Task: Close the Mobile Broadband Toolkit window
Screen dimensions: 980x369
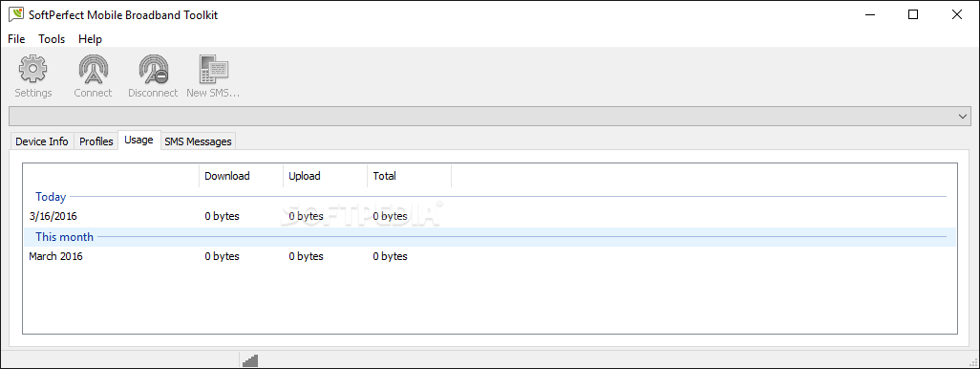Action: [x=957, y=15]
